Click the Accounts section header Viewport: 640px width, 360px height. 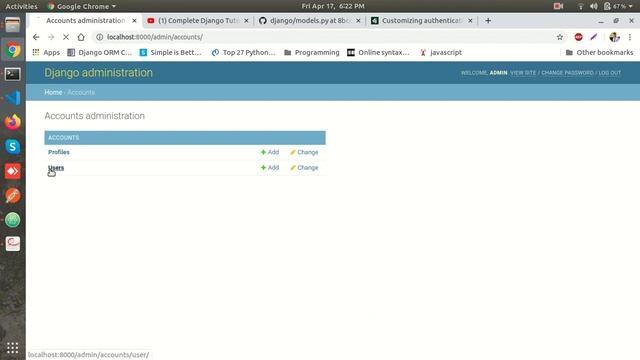point(64,138)
